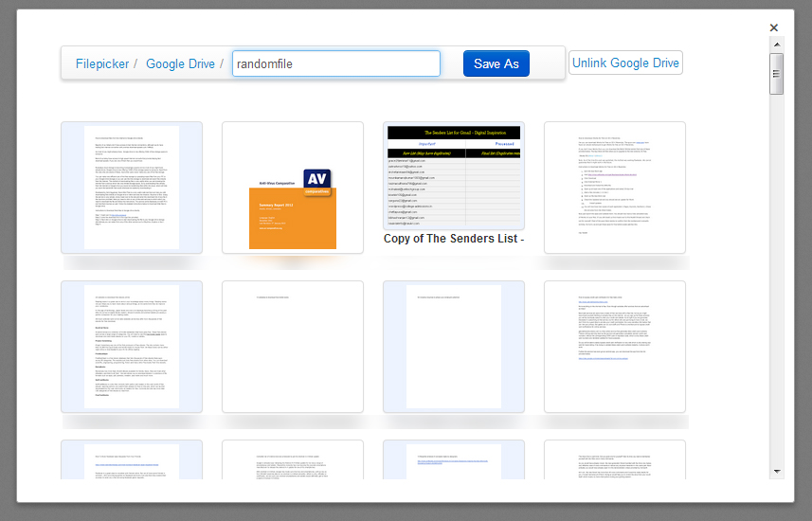This screenshot has width=812, height=521.
Task: Select the numbered-list document thumbnail in top row
Action: tap(615, 188)
